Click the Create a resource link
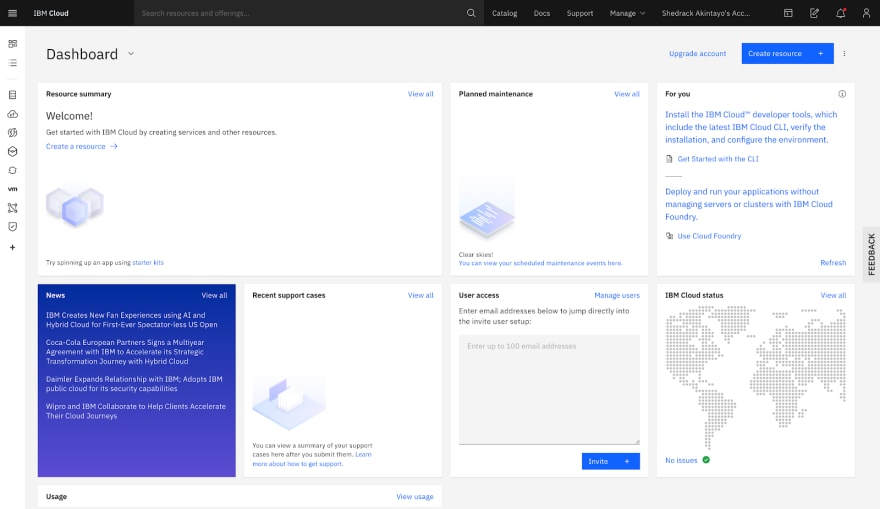The width and height of the screenshot is (880, 509). 81,146
